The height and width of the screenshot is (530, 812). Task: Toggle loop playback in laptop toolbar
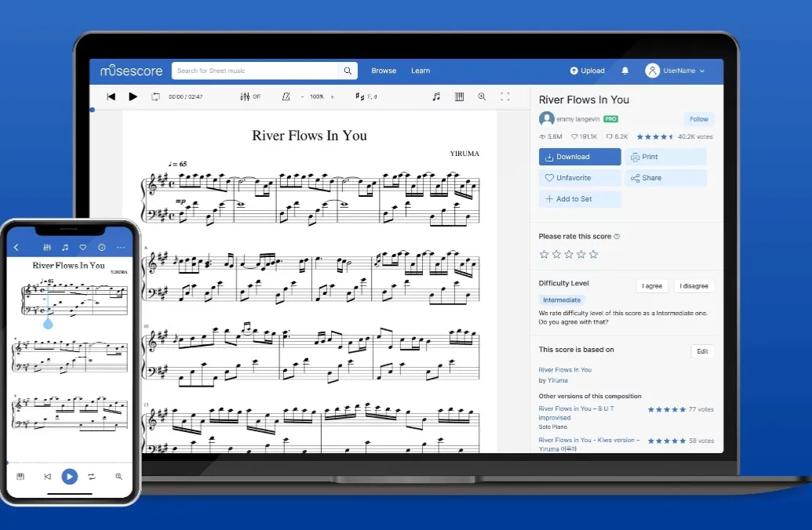pyautogui.click(x=155, y=96)
